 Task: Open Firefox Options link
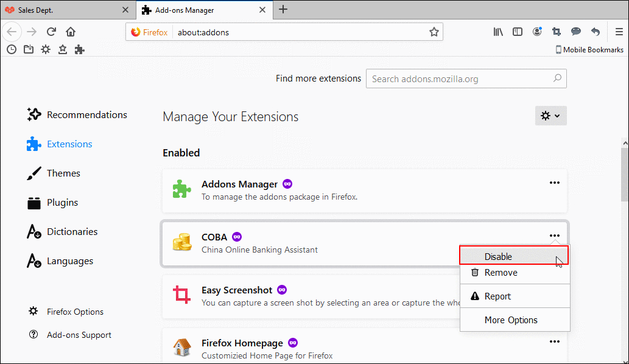click(66, 312)
